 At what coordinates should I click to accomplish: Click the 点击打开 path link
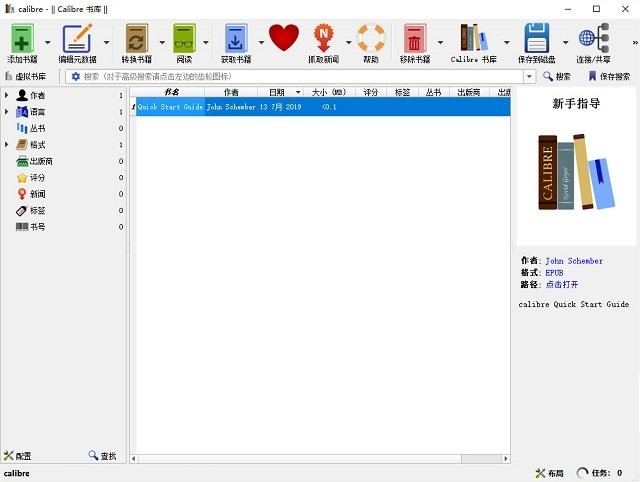[562, 284]
